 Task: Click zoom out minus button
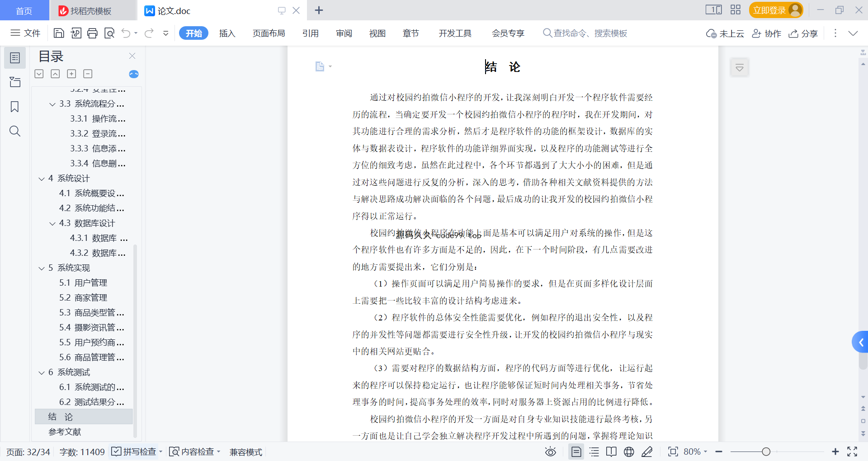(719, 452)
